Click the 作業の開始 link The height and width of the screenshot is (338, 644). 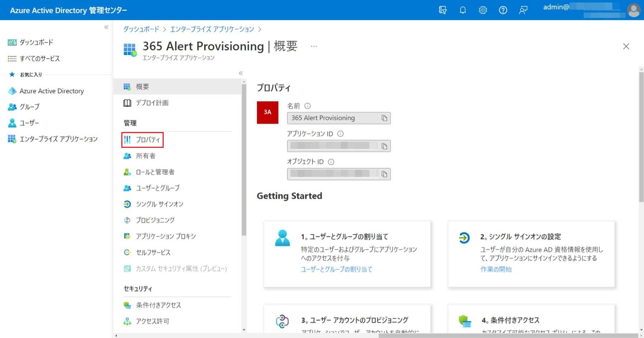(x=496, y=269)
